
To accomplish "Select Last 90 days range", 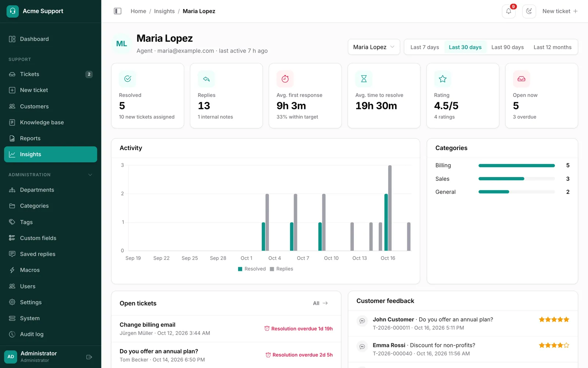I will (x=508, y=47).
